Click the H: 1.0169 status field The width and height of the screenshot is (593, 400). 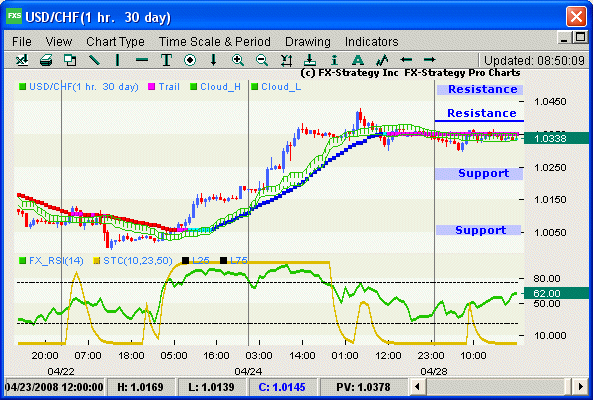tap(140, 387)
